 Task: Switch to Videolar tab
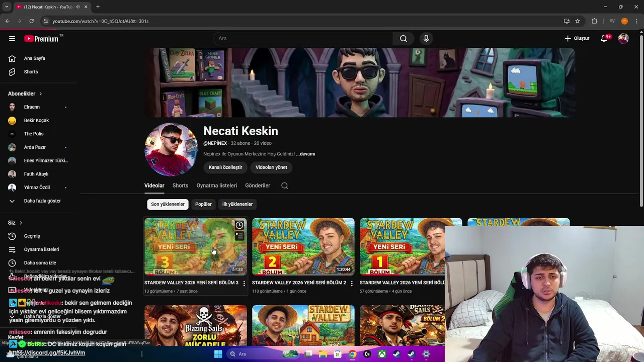pos(154,186)
